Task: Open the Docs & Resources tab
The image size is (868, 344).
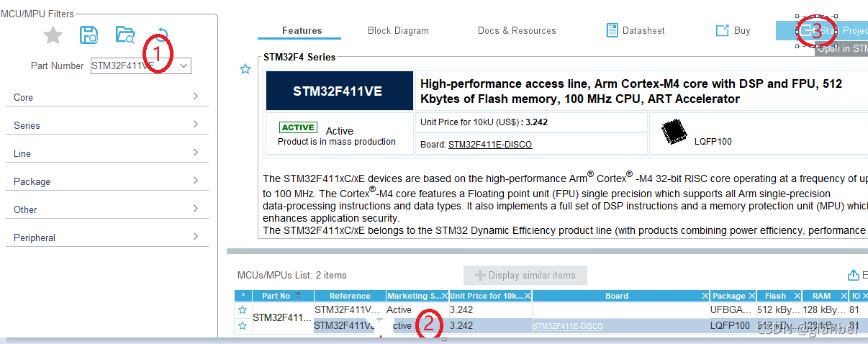Action: [x=517, y=30]
